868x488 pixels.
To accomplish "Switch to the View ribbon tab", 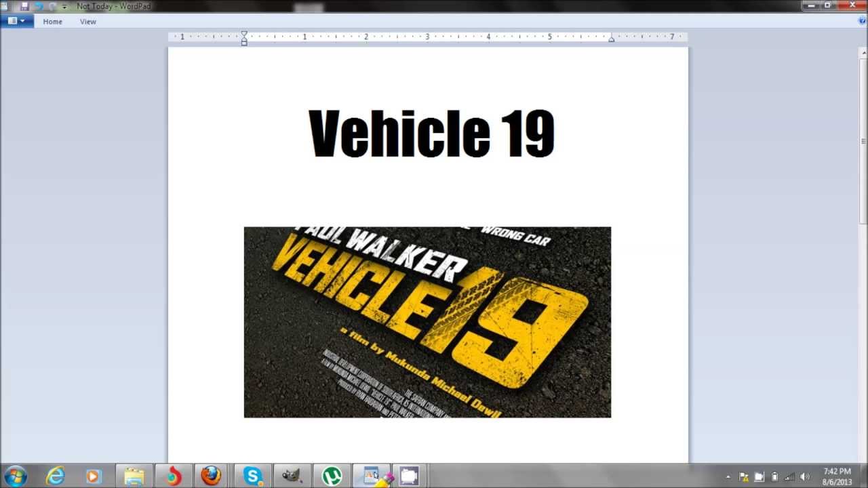I will (88, 22).
